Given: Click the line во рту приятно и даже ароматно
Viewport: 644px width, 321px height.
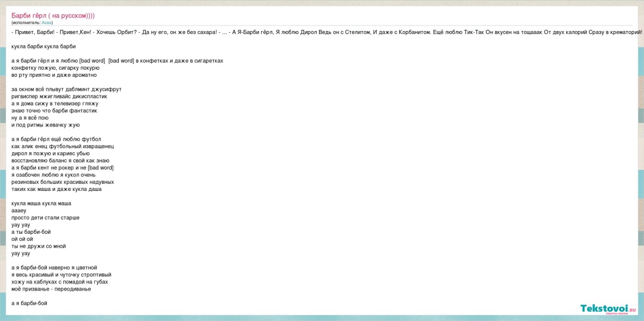Looking at the screenshot, I should coord(54,75).
